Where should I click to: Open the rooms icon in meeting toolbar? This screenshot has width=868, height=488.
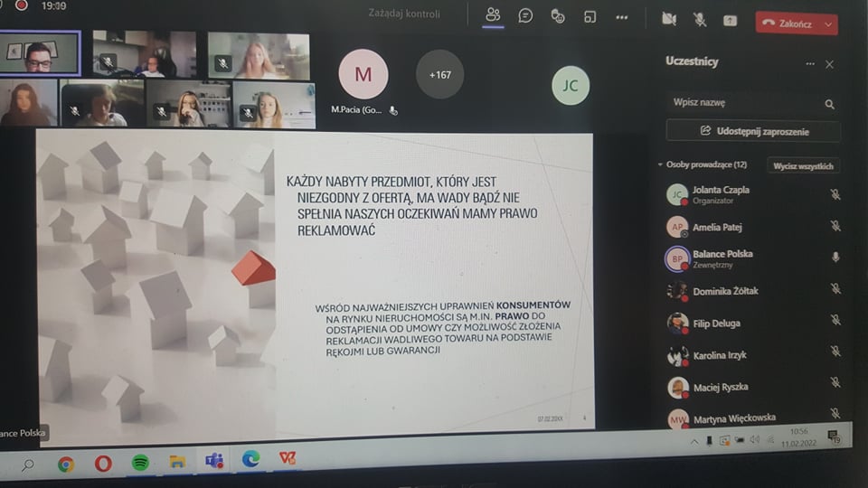590,16
